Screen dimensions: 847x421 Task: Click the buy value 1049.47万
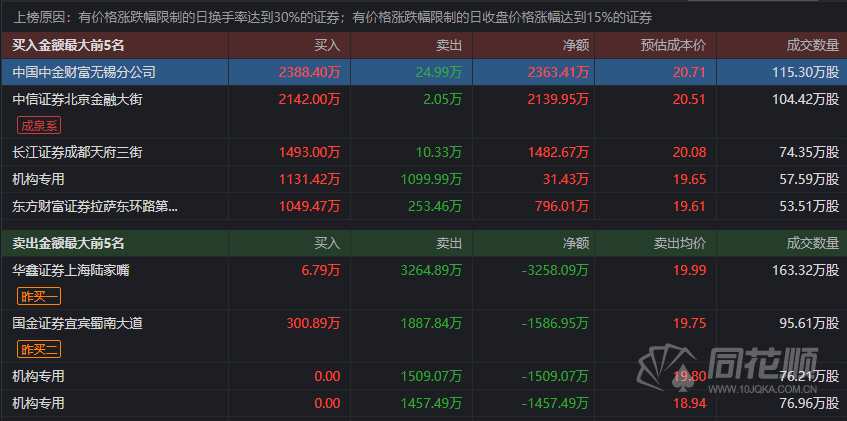pyautogui.click(x=310, y=206)
